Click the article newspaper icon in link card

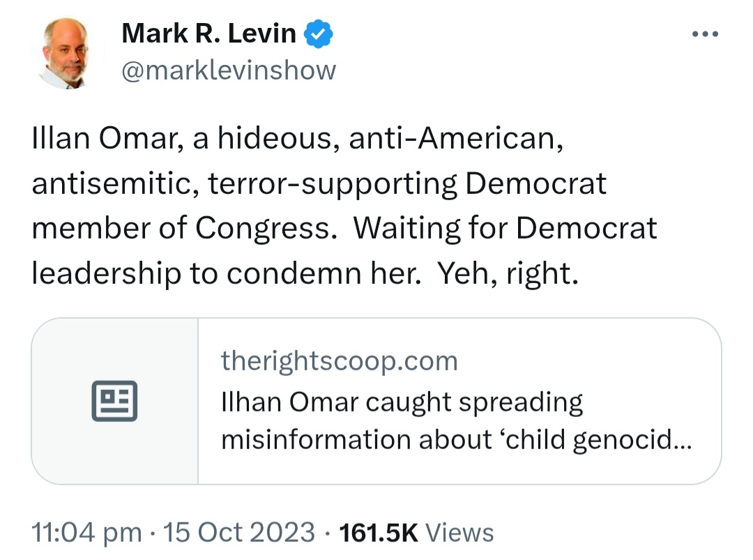[x=114, y=401]
